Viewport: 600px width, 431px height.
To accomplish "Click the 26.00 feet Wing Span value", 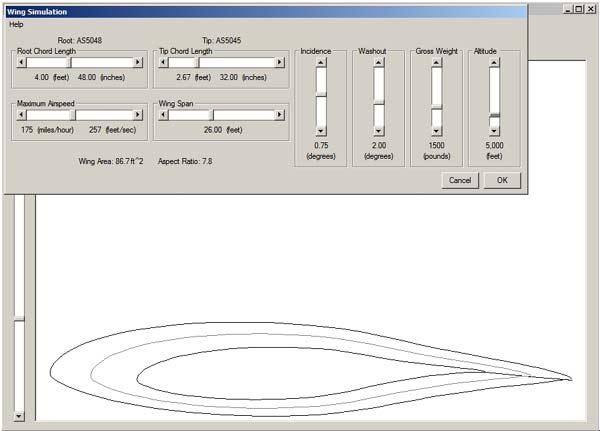I will point(223,130).
